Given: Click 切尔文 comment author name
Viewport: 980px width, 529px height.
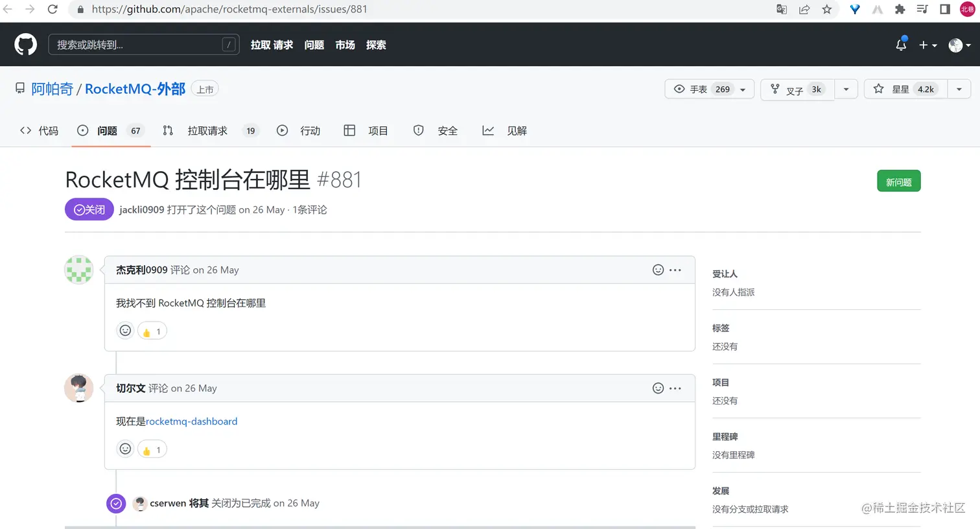Looking at the screenshot, I should (x=131, y=388).
